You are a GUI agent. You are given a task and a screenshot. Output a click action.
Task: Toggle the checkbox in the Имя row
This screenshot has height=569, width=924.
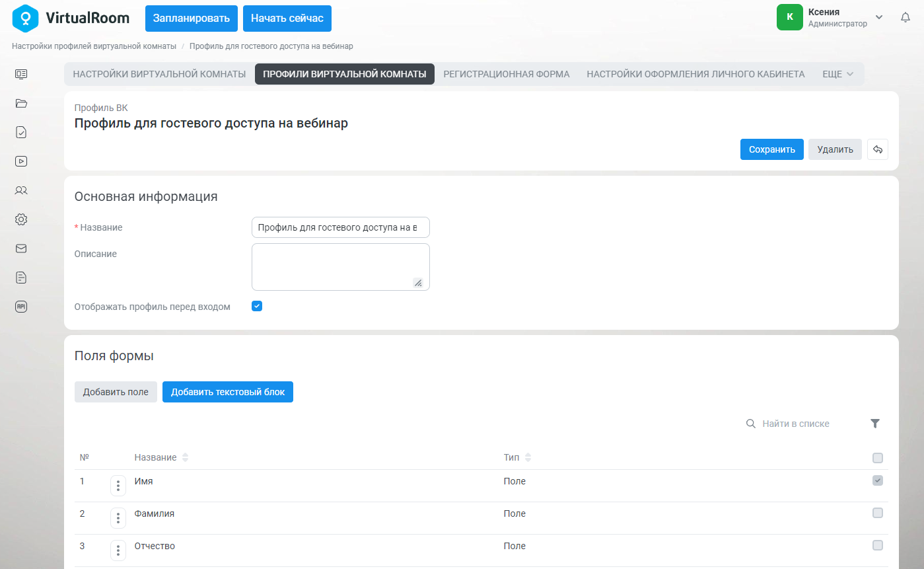878,480
